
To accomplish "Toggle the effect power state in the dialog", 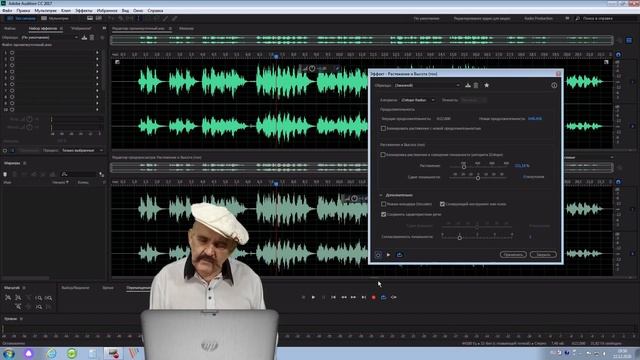I will [378, 255].
